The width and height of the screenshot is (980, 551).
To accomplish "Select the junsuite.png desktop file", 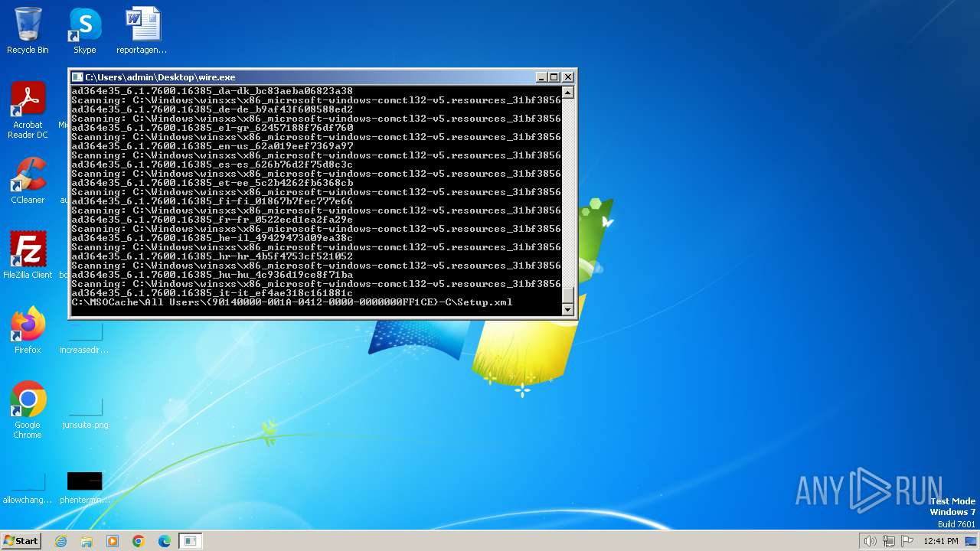I will pos(84,413).
